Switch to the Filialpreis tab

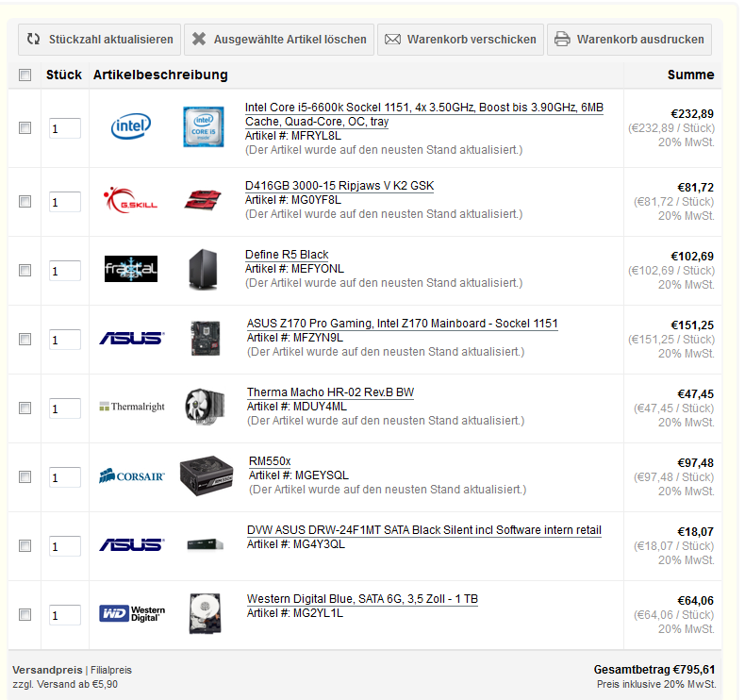[111, 670]
